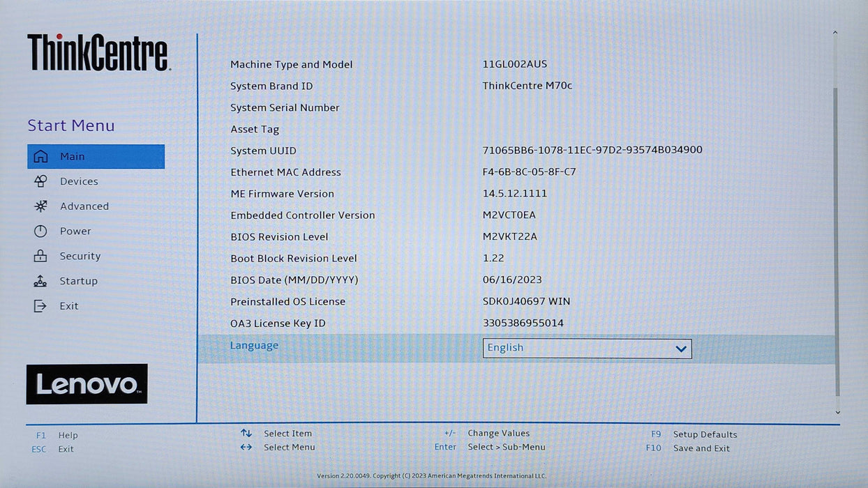Viewport: 868px width, 488px height.
Task: Open the Advanced menu
Action: coord(84,206)
